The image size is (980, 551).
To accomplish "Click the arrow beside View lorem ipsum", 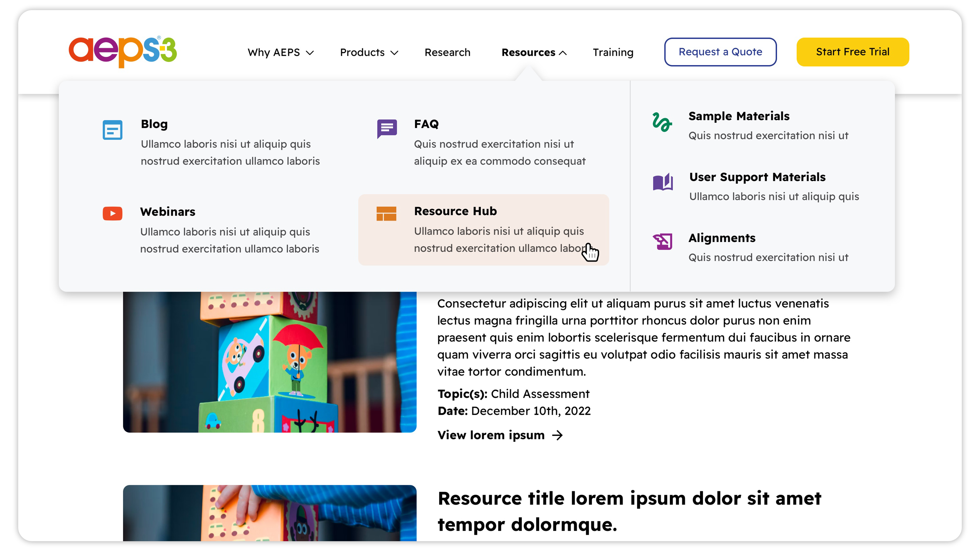I will coord(557,435).
